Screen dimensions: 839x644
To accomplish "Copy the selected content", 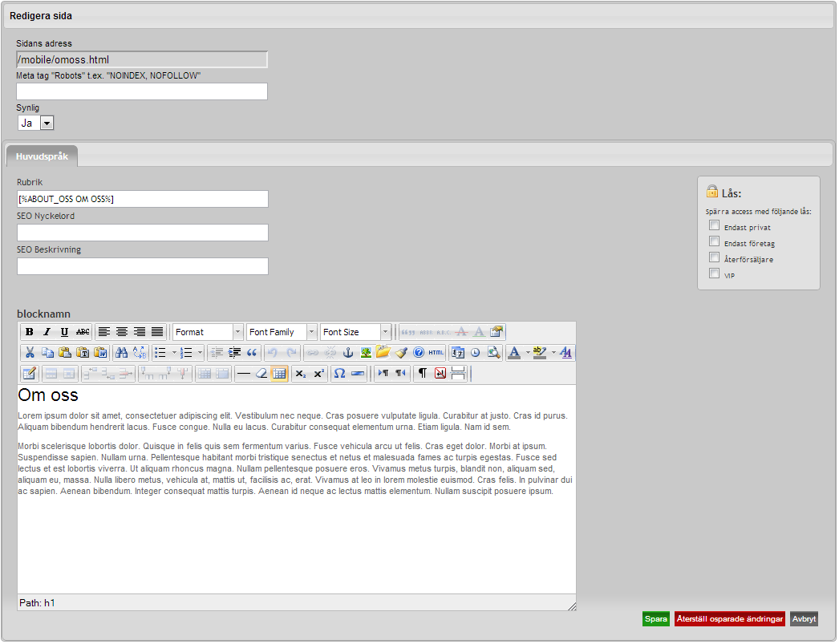I will [47, 353].
